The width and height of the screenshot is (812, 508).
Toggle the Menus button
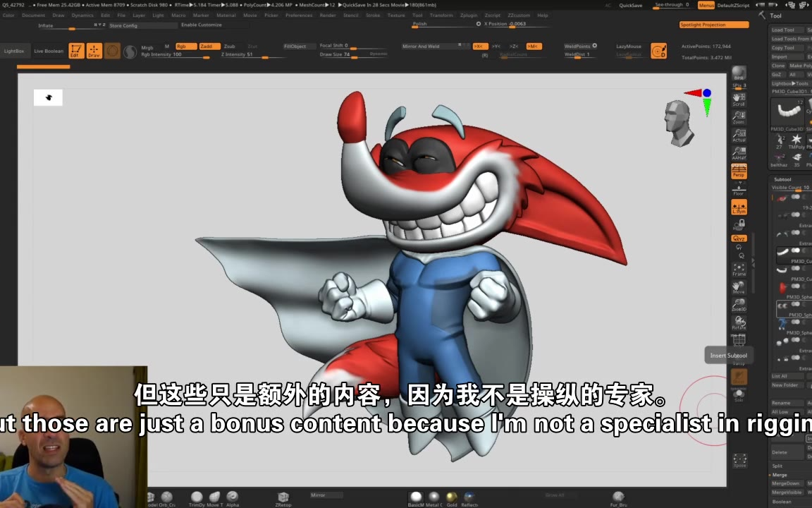pos(706,5)
